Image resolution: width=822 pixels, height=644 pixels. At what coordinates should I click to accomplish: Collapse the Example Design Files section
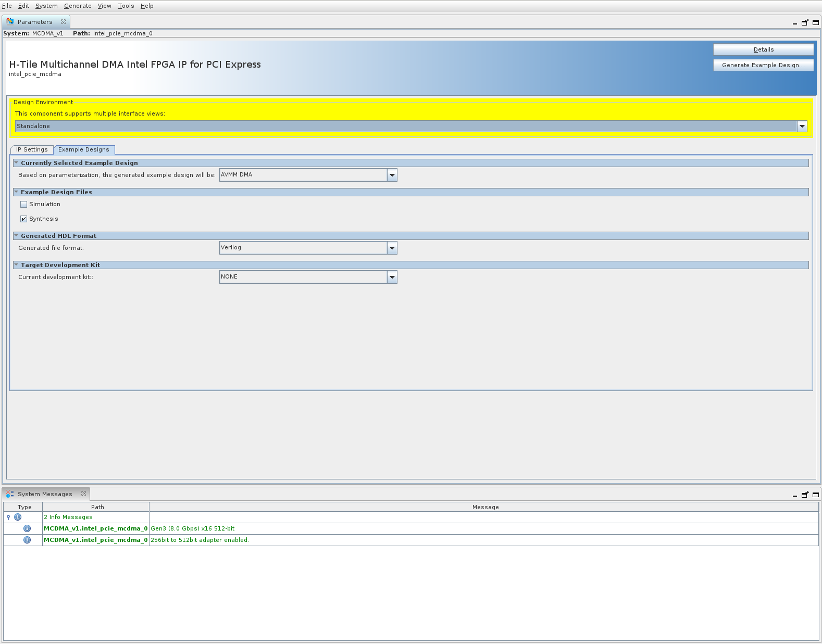[x=16, y=192]
